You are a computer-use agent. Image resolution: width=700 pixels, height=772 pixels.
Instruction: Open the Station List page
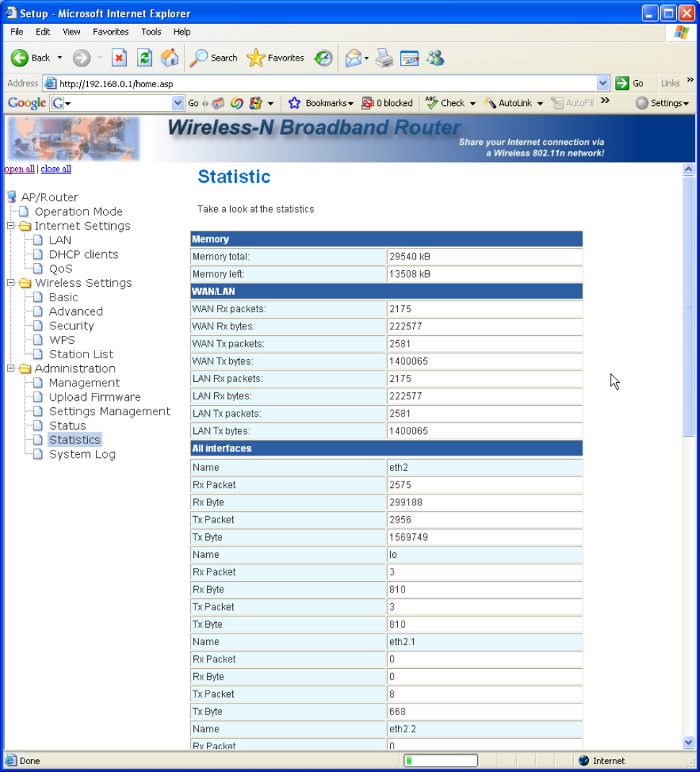[81, 355]
